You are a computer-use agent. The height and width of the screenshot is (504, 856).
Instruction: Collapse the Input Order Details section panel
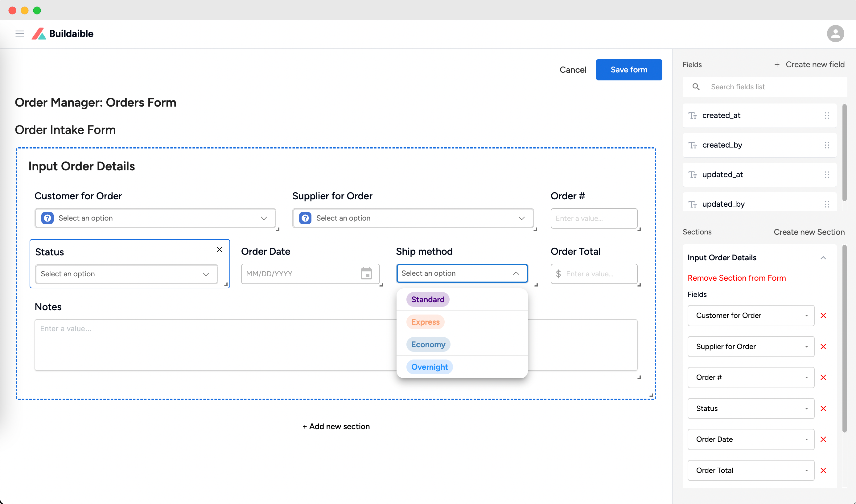823,258
